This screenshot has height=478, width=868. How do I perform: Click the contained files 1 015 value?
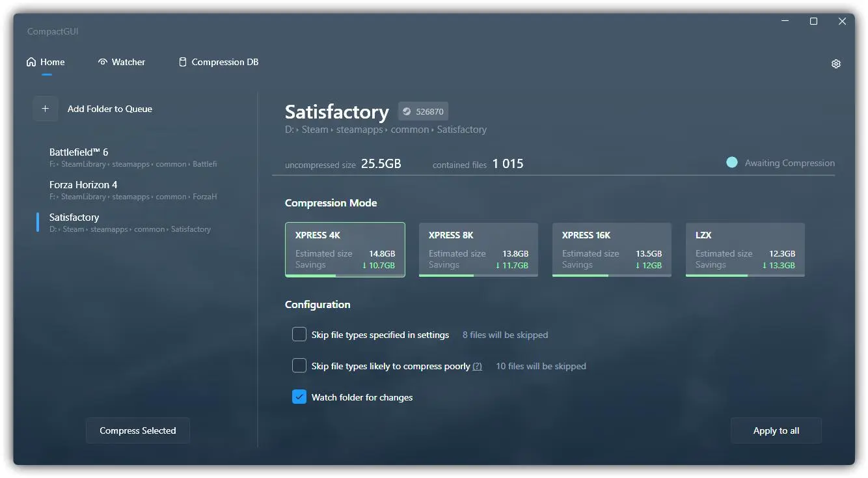coord(508,163)
